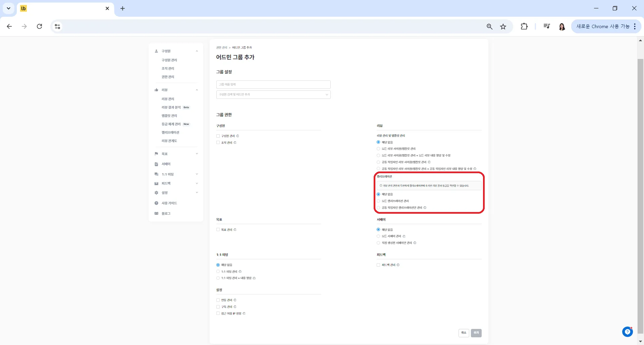Collapse the 리뷰 sidebar section chevron
644x345 pixels.
tap(197, 90)
